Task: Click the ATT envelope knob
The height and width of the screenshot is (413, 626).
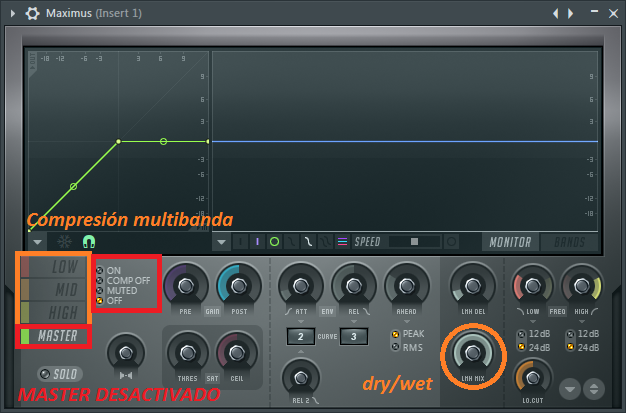Action: coord(301,286)
